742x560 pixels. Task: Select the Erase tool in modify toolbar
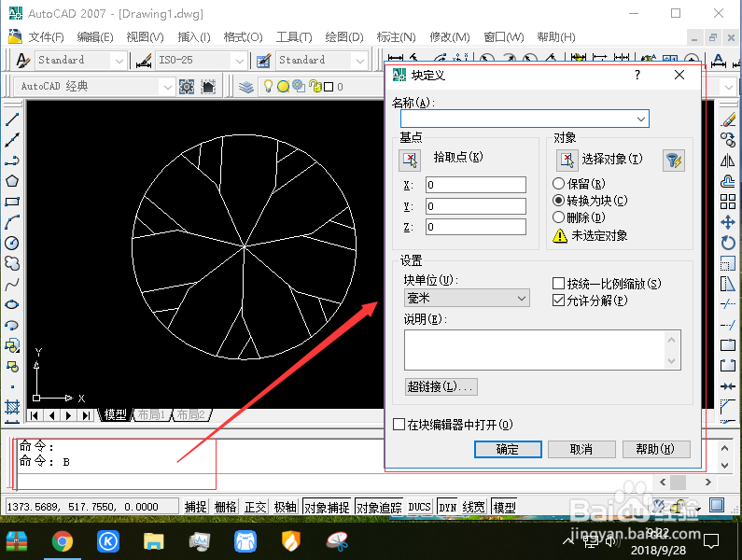[728, 119]
